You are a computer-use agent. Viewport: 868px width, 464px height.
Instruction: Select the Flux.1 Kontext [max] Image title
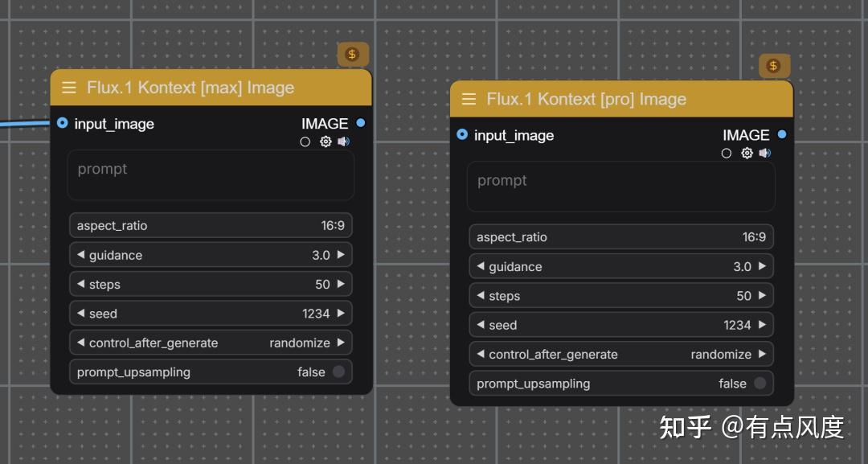[x=190, y=88]
